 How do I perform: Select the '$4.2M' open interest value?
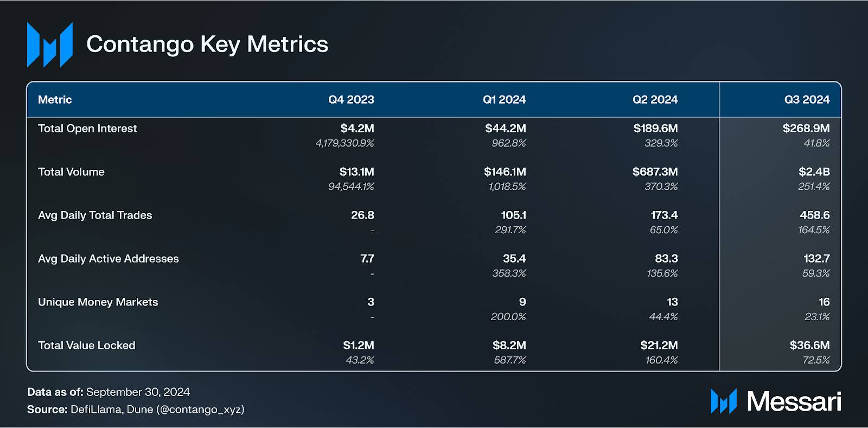pos(357,129)
